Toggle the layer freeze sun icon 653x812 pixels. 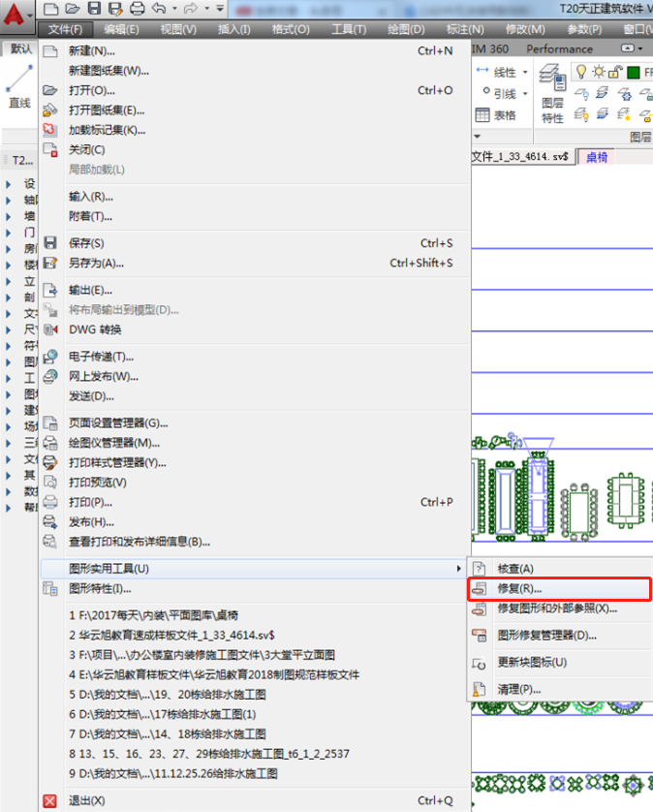coord(599,72)
